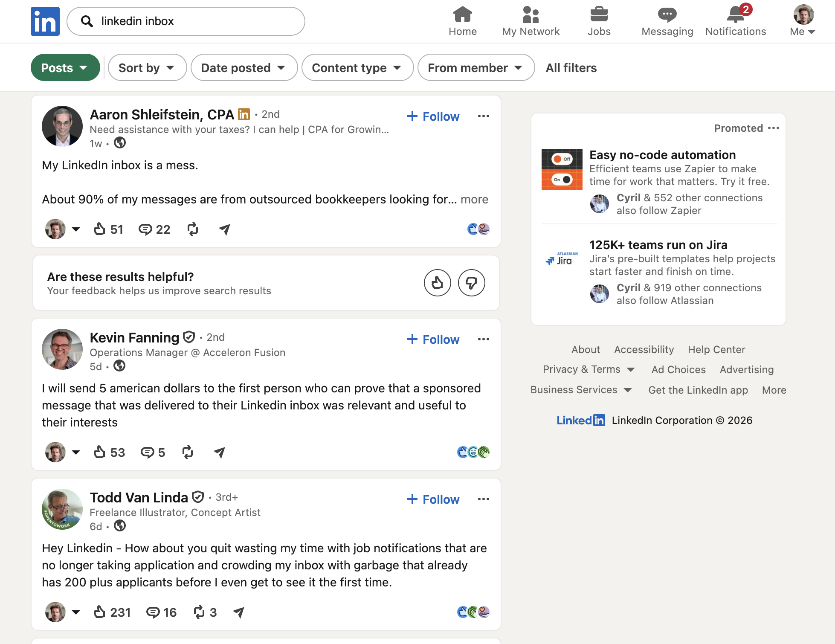This screenshot has height=644, width=835.
Task: Open My Network page
Action: pos(531,21)
